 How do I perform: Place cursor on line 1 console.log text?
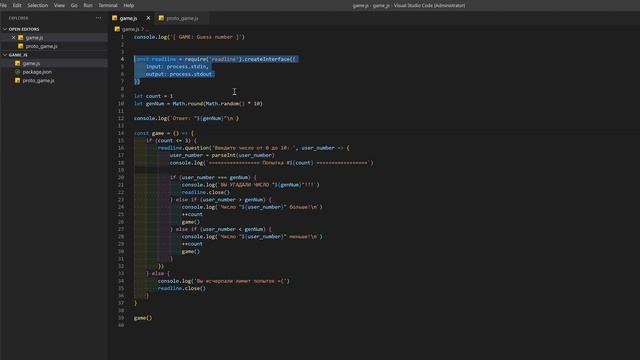click(189, 37)
